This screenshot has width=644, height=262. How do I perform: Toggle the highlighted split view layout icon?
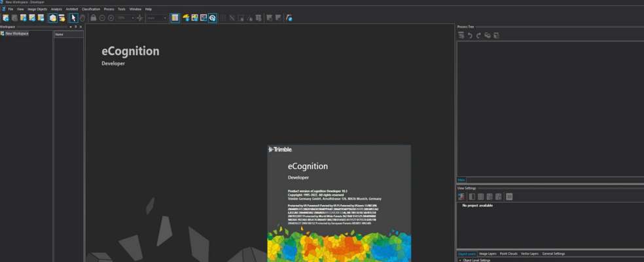(x=175, y=18)
